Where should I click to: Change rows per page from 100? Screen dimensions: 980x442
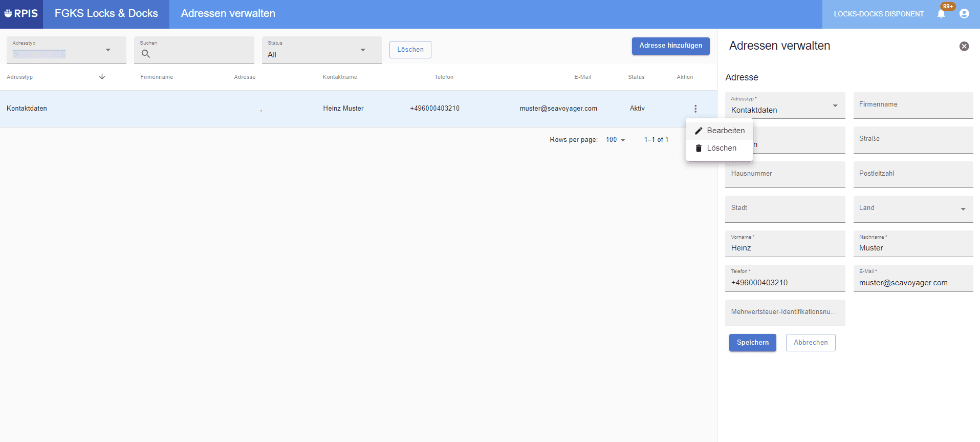click(616, 140)
